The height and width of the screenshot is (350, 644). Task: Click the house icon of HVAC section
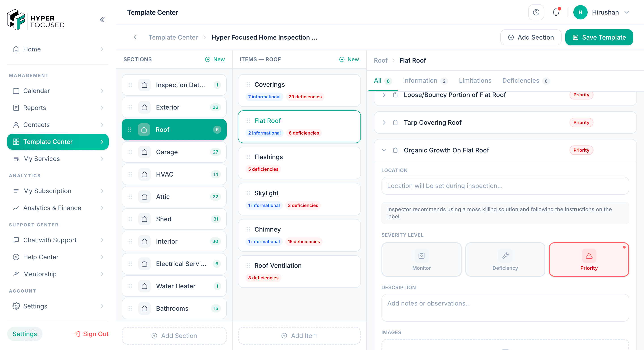click(144, 174)
